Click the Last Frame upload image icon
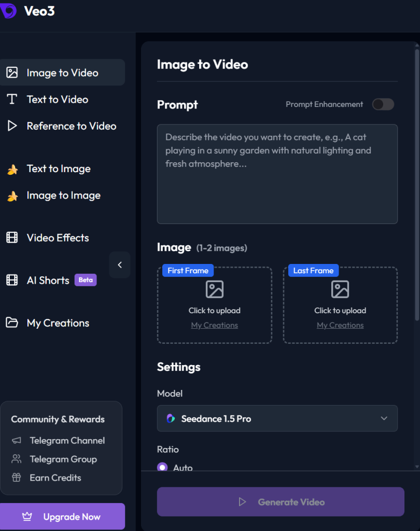 340,289
